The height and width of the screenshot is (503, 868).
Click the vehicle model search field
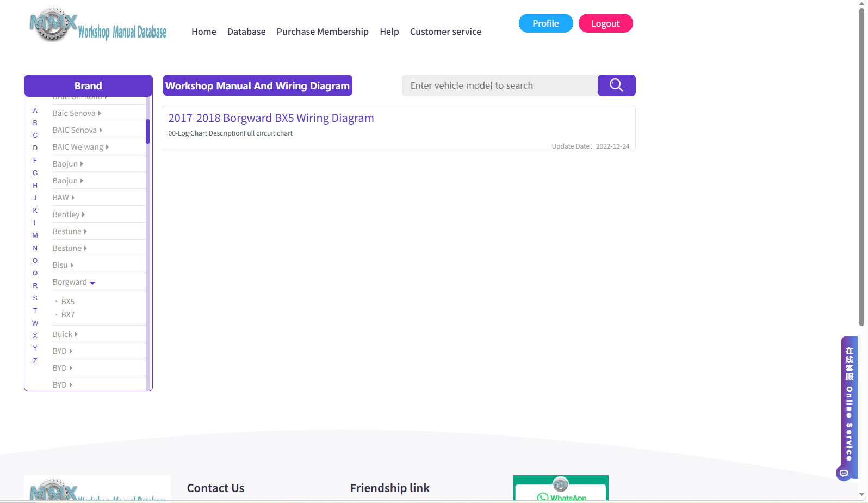(x=500, y=85)
